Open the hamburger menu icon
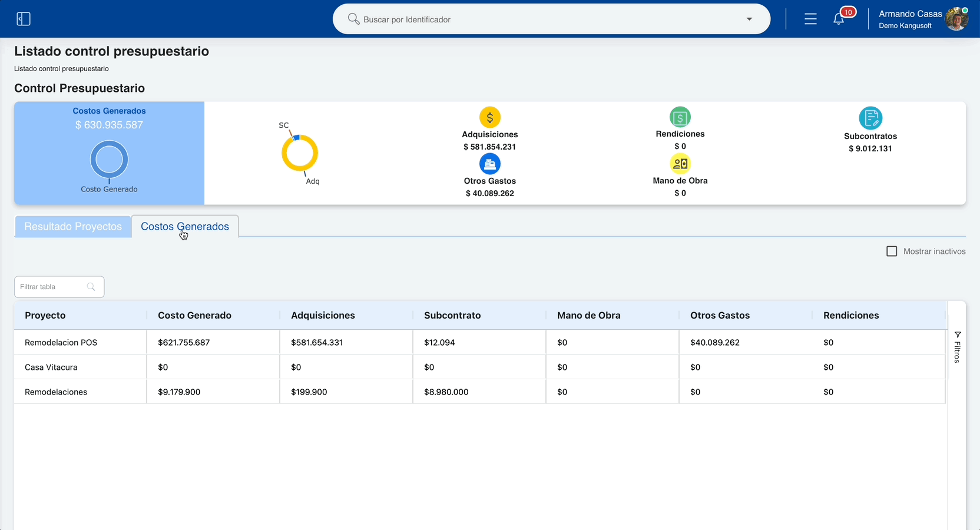980x530 pixels. 810,19
